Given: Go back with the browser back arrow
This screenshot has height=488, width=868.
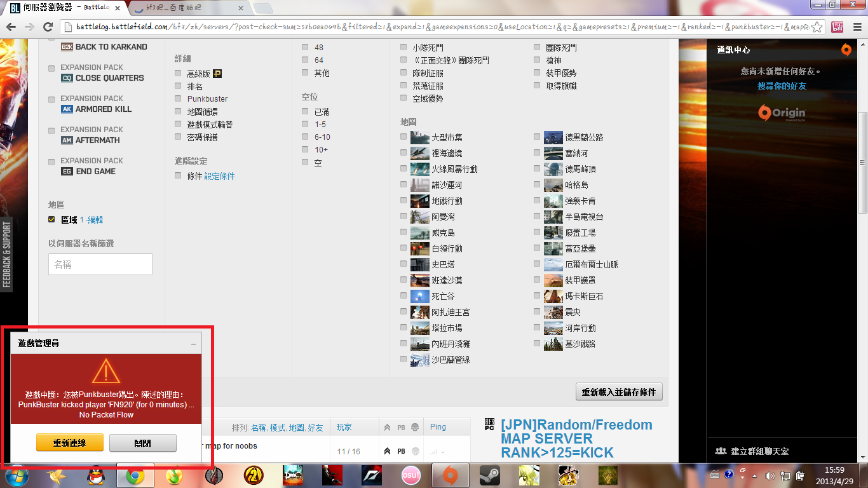Looking at the screenshot, I should [11, 27].
